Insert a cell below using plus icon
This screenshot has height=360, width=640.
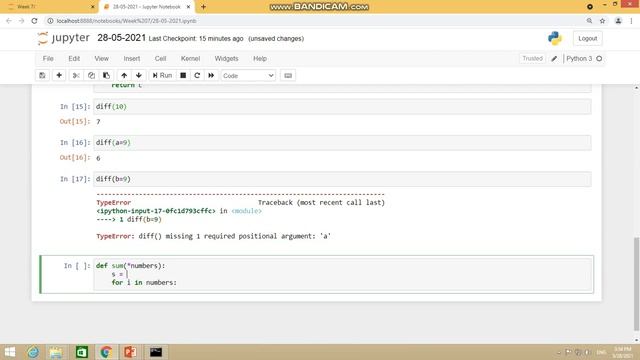[x=59, y=76]
